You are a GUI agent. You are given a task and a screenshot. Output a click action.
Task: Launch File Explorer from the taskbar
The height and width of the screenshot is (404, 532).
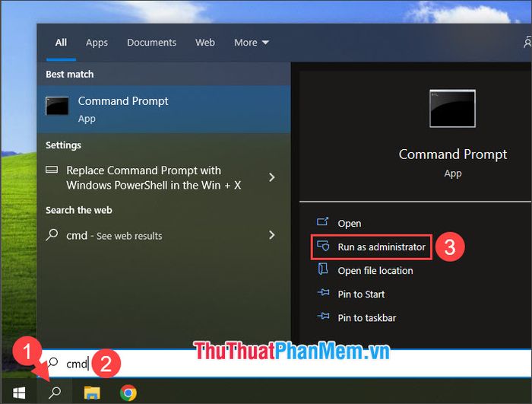(92, 393)
